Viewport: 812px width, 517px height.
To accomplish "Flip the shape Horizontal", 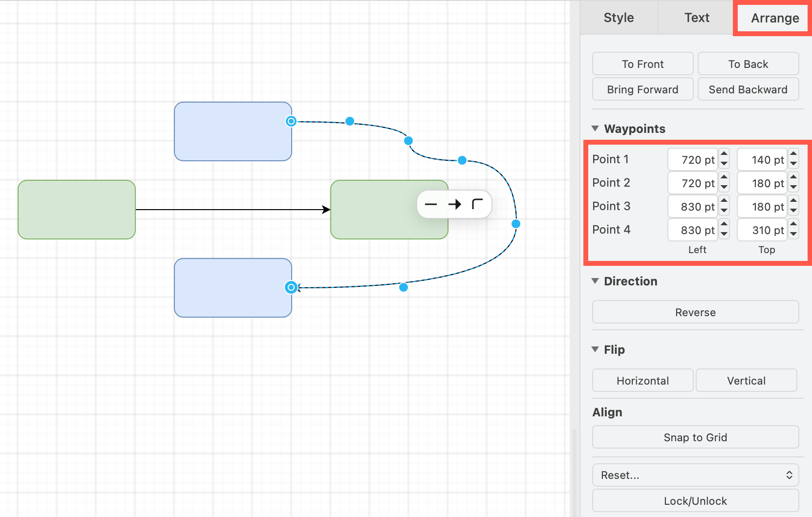I will click(x=642, y=380).
